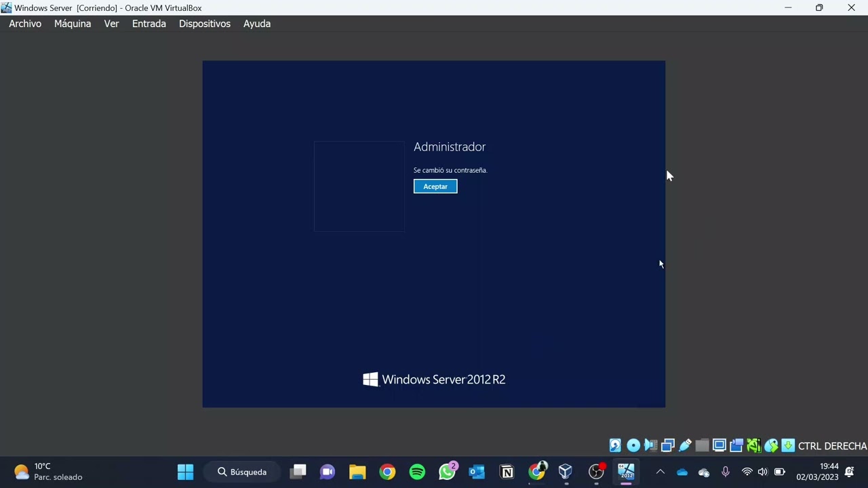Restore down the VirtualBox window

pos(819,7)
